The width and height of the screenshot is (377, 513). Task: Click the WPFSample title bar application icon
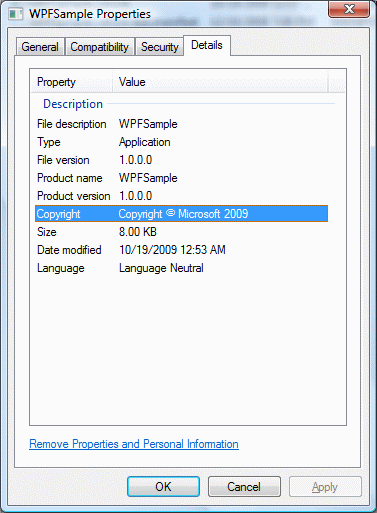(16, 14)
